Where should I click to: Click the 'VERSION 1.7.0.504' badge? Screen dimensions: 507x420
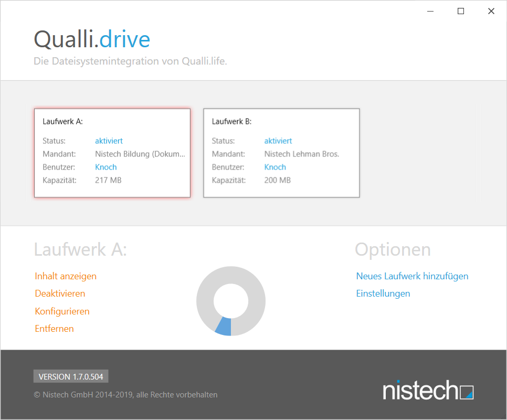coord(71,376)
